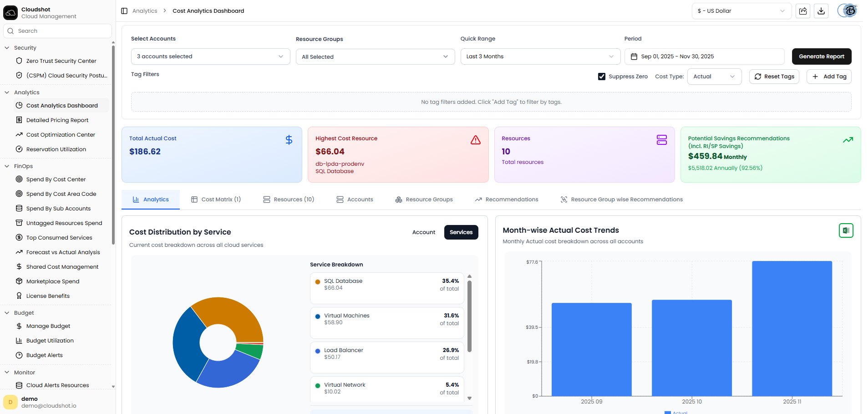Click warning icon on Highest Cost Resource
The width and height of the screenshot is (868, 414).
point(475,140)
